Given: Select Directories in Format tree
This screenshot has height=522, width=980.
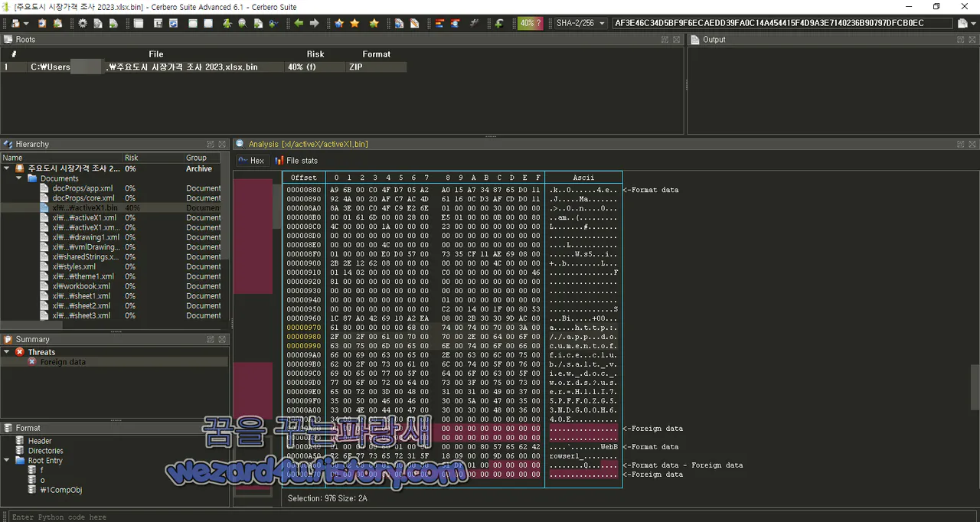Looking at the screenshot, I should coord(45,451).
